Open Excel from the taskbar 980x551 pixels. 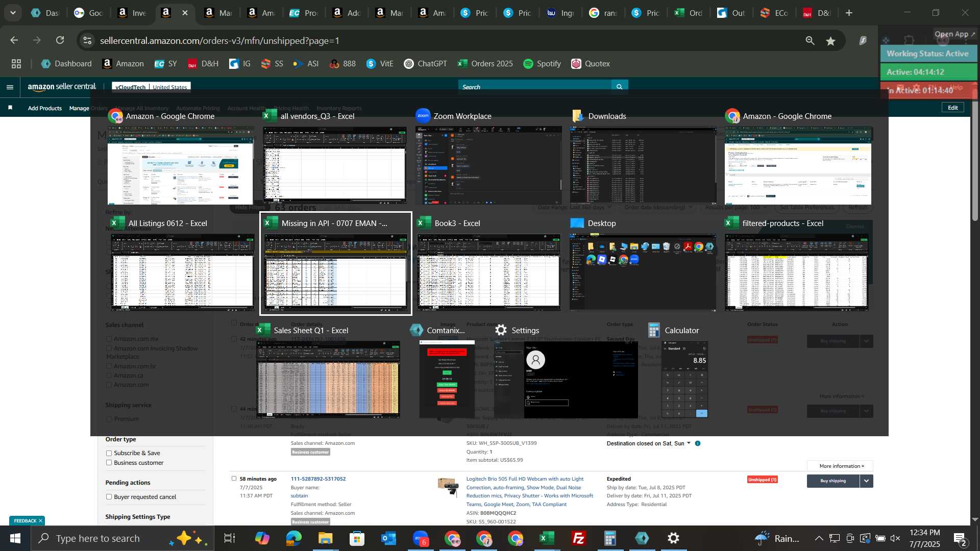click(x=547, y=538)
